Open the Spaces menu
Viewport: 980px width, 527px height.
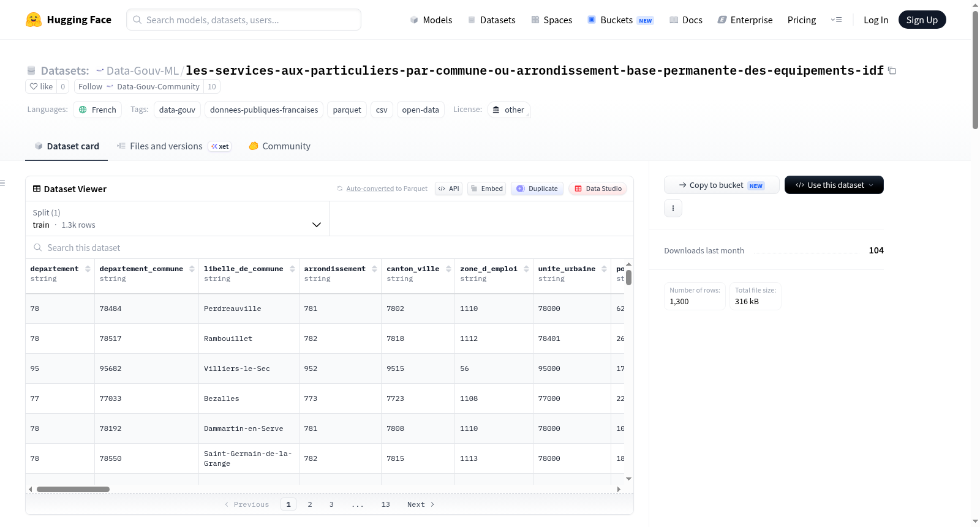tap(552, 20)
